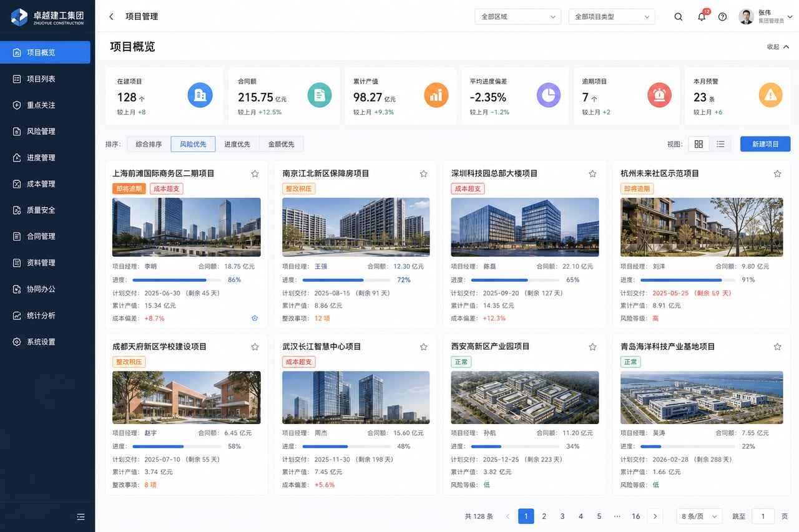Open 系统设置 in sidebar

click(x=45, y=342)
